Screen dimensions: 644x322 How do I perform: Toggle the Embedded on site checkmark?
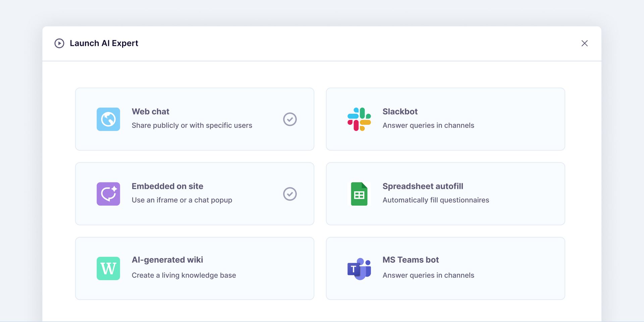coord(290,194)
